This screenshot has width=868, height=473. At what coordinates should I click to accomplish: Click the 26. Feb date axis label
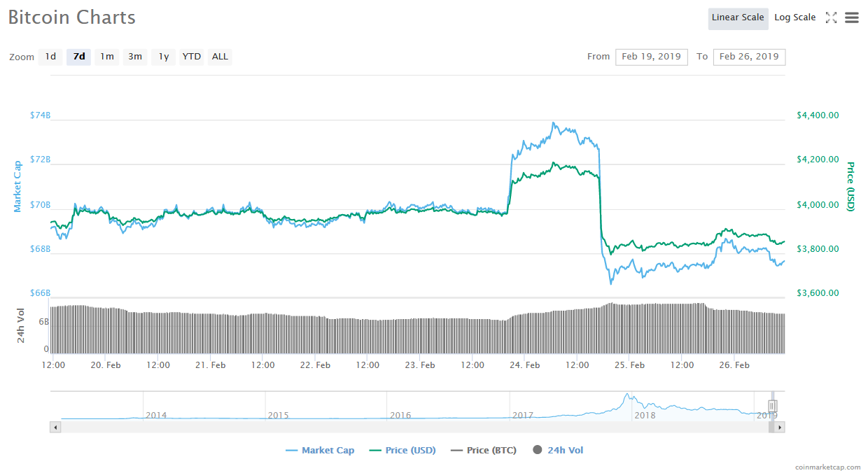(x=734, y=365)
